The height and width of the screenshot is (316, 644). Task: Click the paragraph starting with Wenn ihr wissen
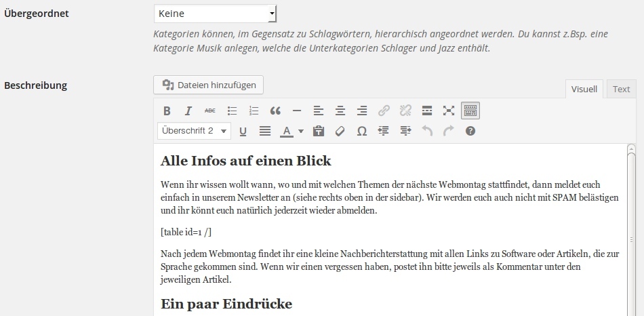[x=389, y=197]
